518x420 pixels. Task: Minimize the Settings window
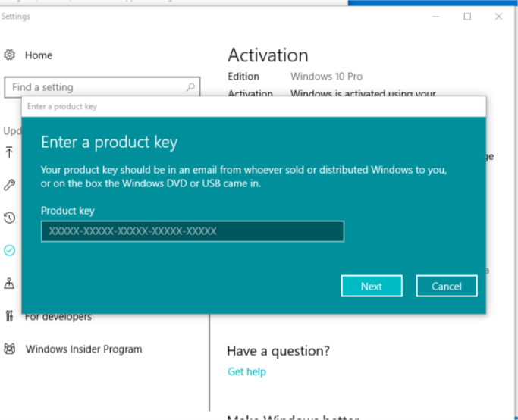[436, 17]
